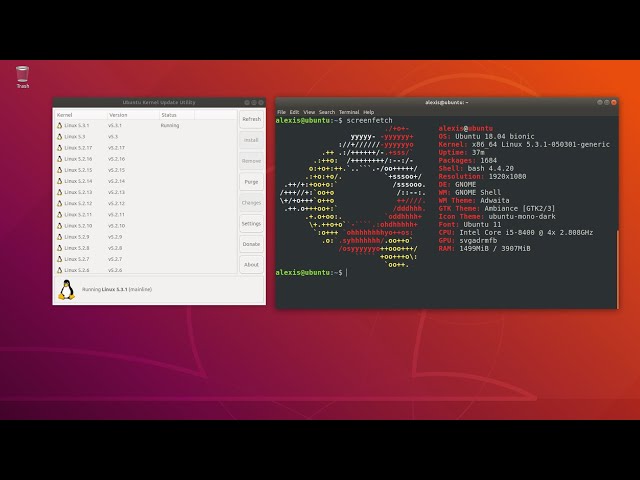Click the Purge button
The width and height of the screenshot is (640, 480).
coord(251,182)
